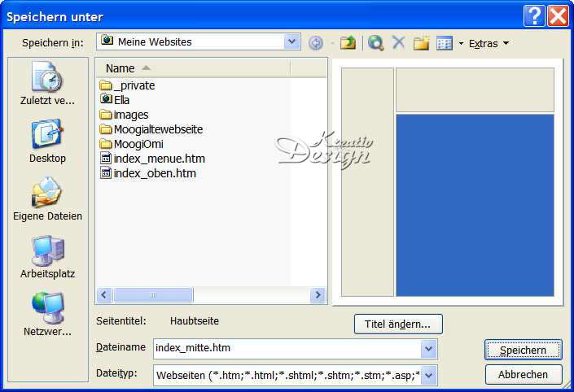574x392 pixels.
Task: Click the Views toolbar icon
Action: click(x=445, y=43)
